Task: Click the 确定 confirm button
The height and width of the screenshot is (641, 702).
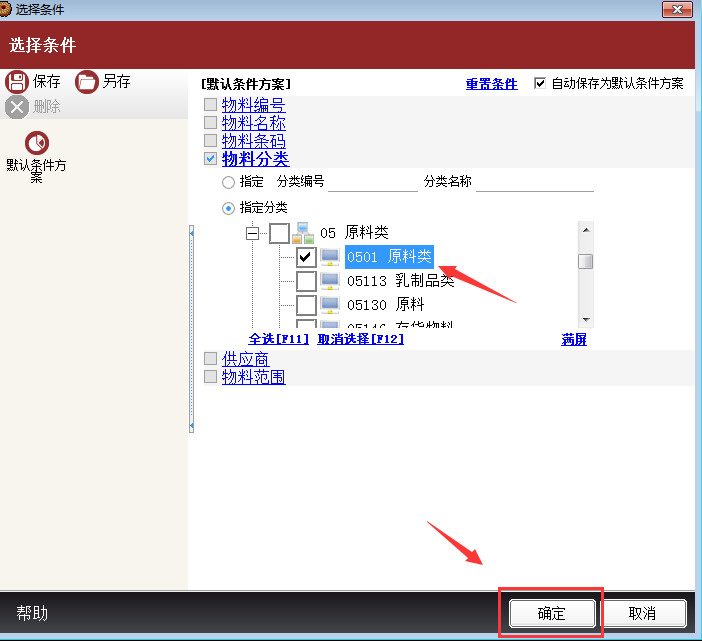Action: click(552, 613)
